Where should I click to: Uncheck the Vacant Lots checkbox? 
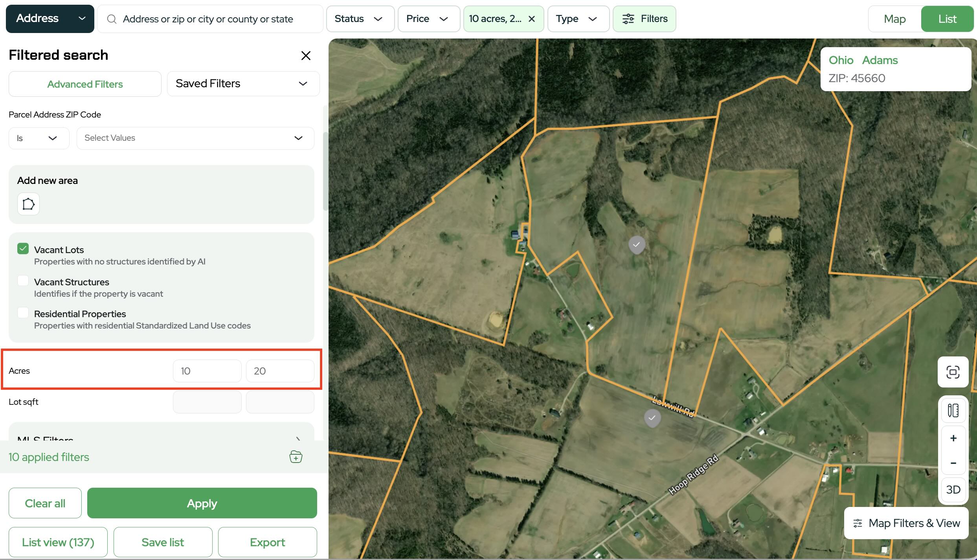(x=23, y=249)
